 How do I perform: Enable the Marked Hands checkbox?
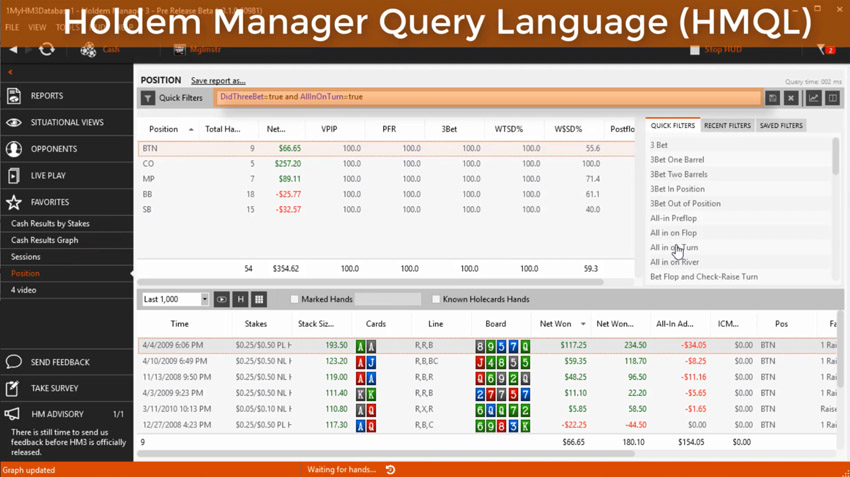pyautogui.click(x=294, y=299)
